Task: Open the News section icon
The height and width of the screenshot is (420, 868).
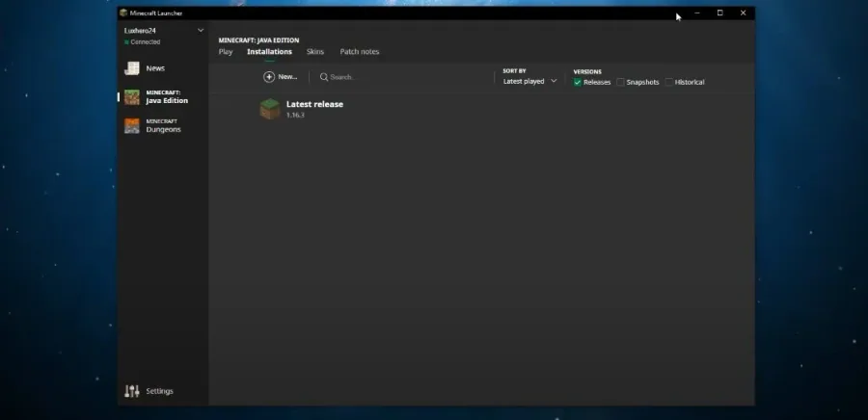Action: [x=132, y=68]
